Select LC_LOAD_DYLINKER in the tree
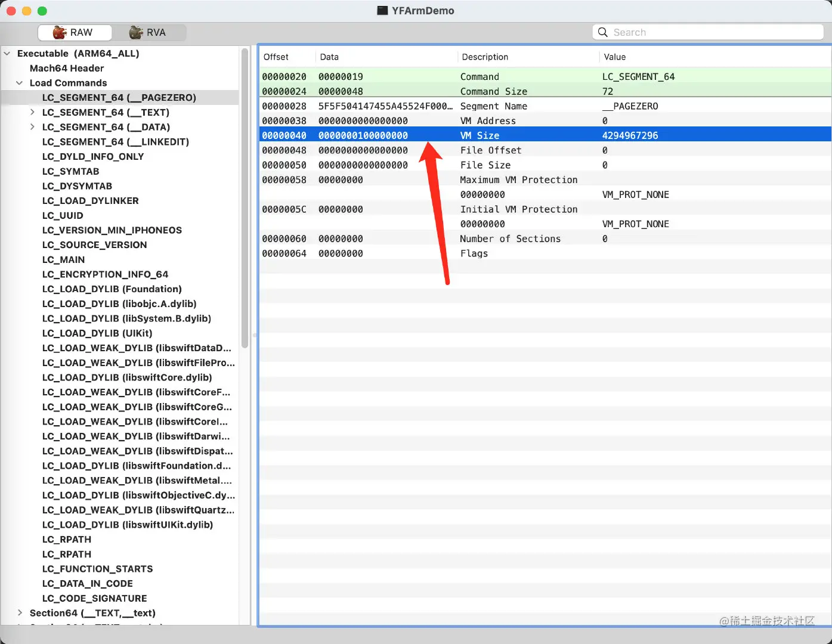Viewport: 832px width, 644px height. (91, 201)
